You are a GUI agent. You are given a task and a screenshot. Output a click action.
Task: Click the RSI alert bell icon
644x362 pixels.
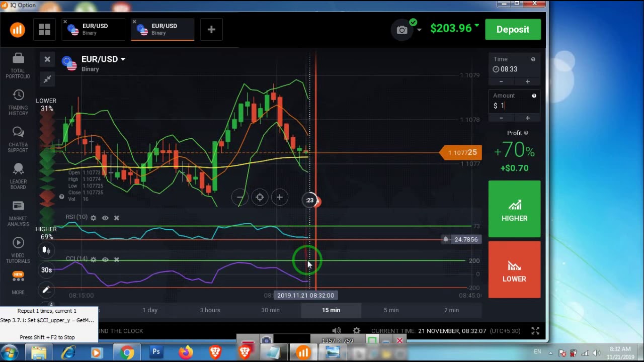pos(446,239)
